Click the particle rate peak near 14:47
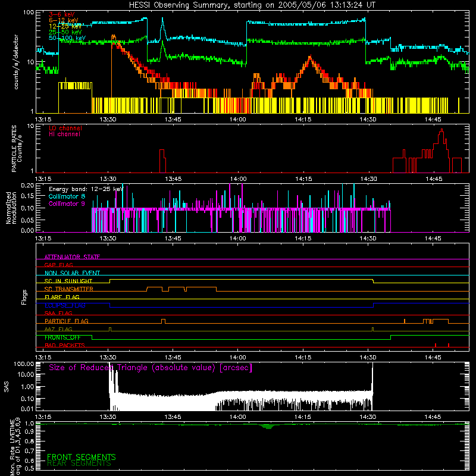Viewport: 476px width, 476px height. (442, 138)
